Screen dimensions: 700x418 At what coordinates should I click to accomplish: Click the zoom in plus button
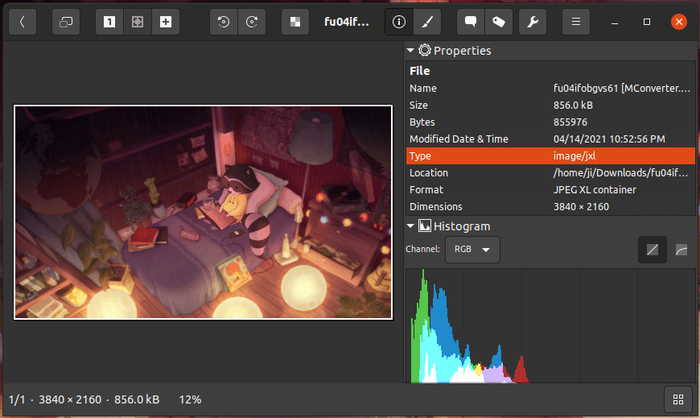coord(166,21)
